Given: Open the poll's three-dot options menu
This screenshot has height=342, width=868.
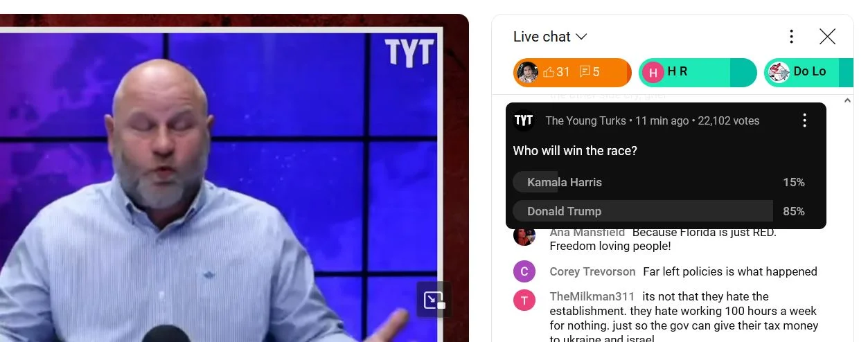Looking at the screenshot, I should [804, 120].
